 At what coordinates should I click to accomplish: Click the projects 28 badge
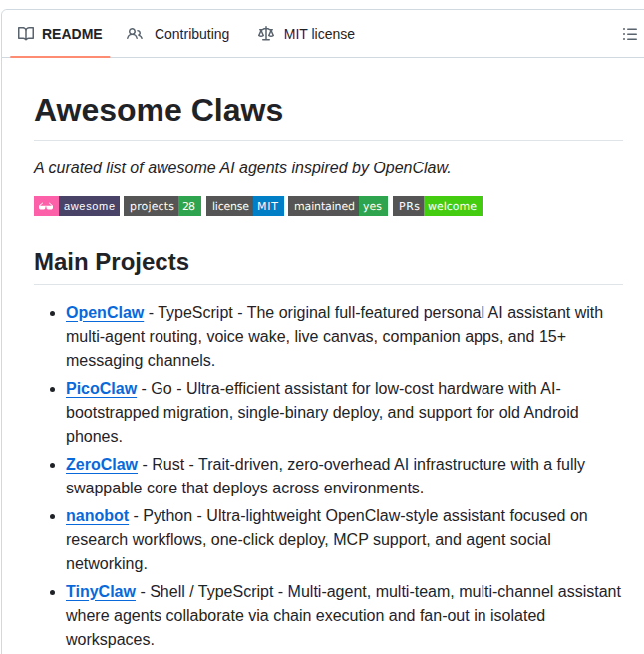tap(162, 206)
